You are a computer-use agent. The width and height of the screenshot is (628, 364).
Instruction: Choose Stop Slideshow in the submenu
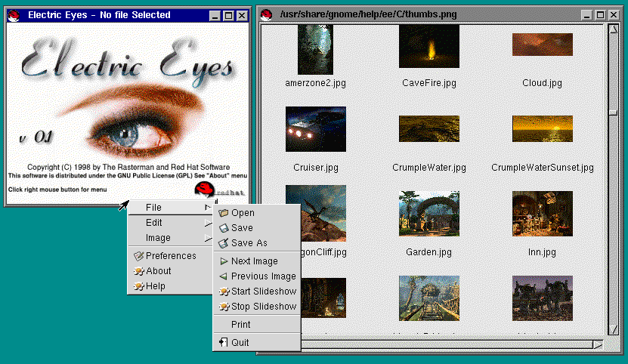pos(257,307)
